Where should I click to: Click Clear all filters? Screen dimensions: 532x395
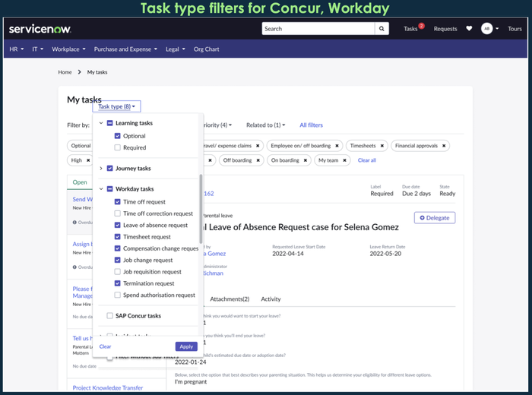pyautogui.click(x=367, y=160)
